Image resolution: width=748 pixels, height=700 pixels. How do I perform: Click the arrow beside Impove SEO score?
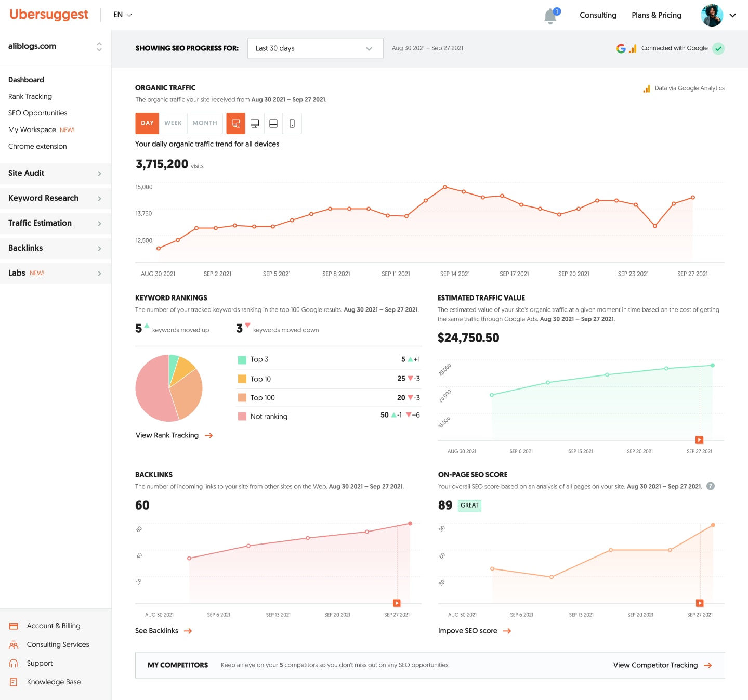[507, 631]
